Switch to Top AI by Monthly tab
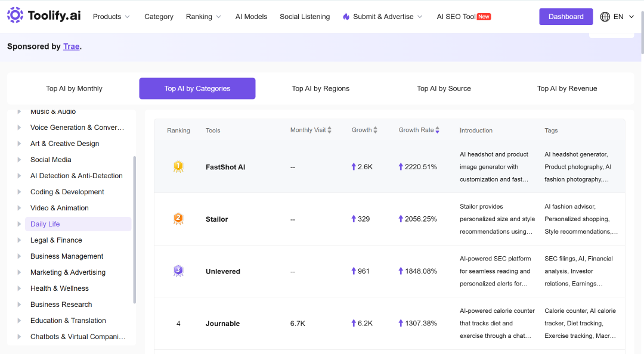 coord(74,88)
